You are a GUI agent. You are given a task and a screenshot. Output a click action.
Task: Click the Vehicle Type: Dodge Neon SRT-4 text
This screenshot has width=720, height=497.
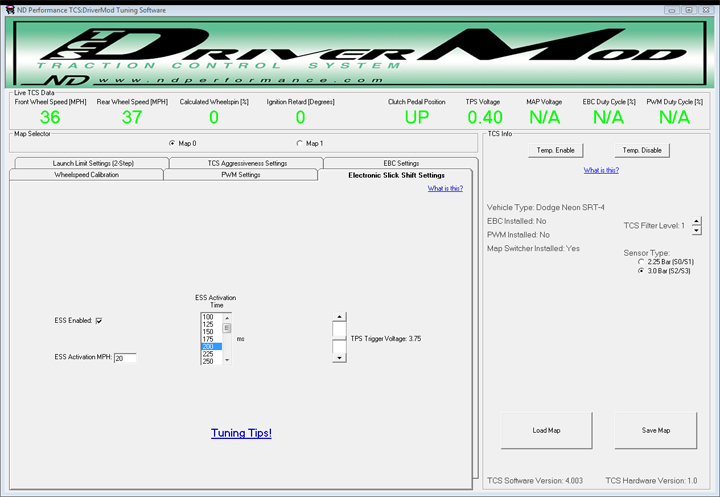(x=546, y=208)
